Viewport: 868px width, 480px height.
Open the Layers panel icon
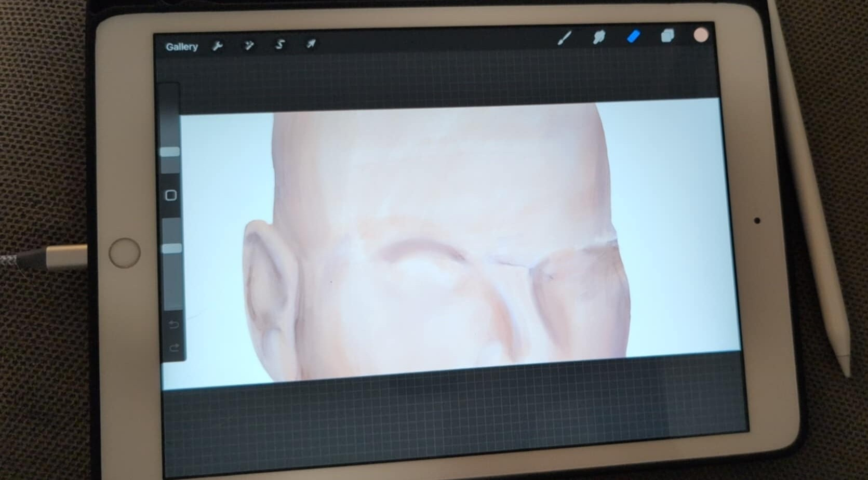[667, 35]
